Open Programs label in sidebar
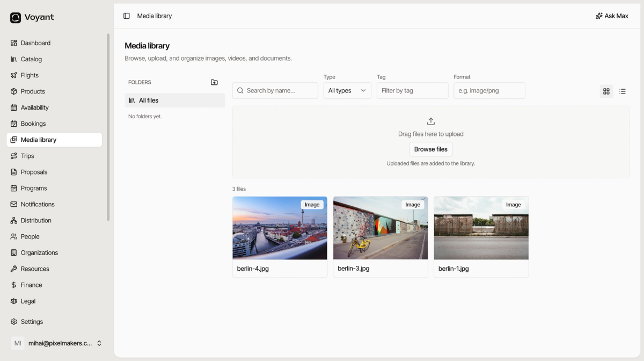Viewport: 644px width, 361px height. [34, 188]
